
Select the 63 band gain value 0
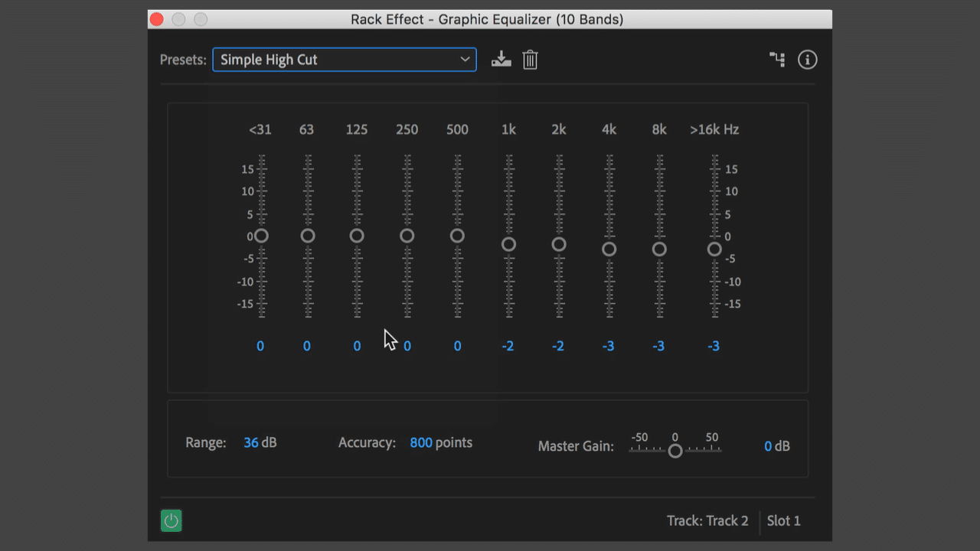[x=307, y=346]
